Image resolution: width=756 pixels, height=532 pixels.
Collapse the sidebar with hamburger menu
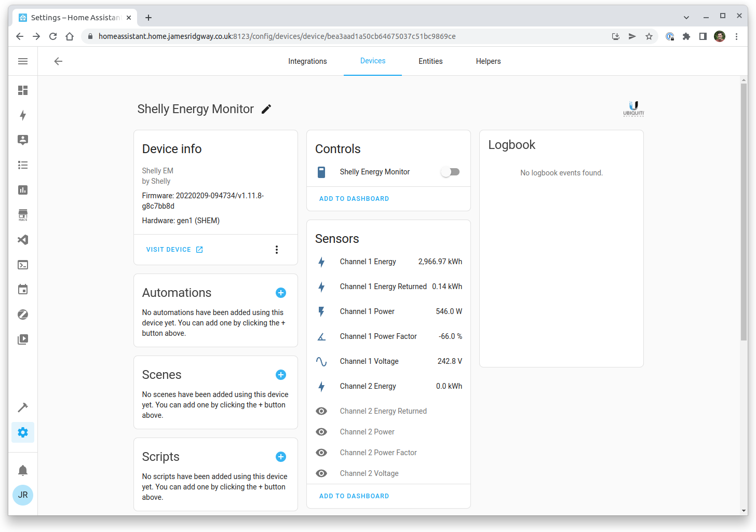coord(23,61)
